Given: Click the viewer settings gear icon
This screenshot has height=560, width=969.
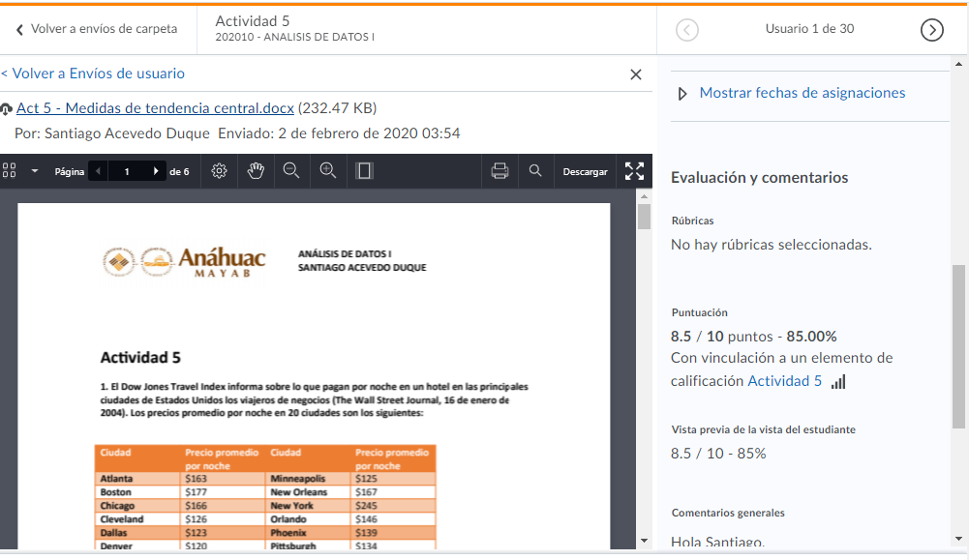Looking at the screenshot, I should [219, 171].
